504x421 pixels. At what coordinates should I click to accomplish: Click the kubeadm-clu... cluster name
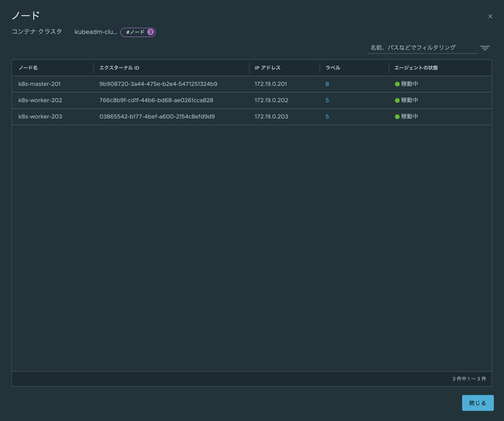pyautogui.click(x=95, y=32)
